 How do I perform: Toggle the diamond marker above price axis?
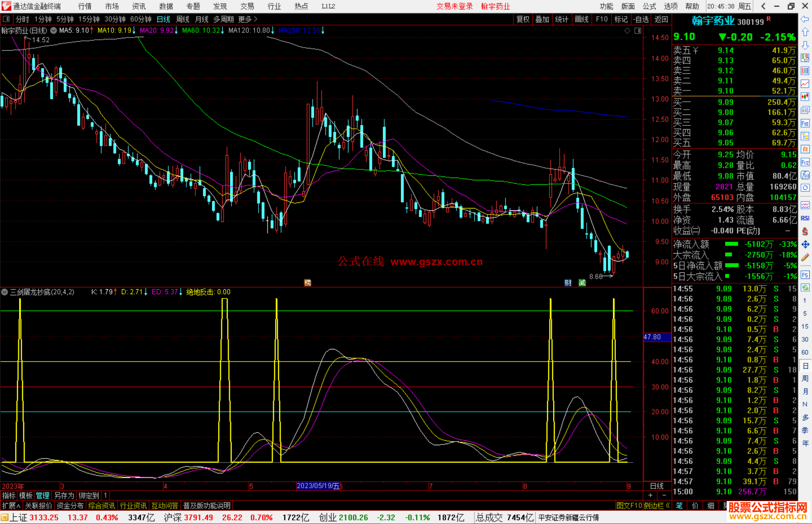pos(627,31)
